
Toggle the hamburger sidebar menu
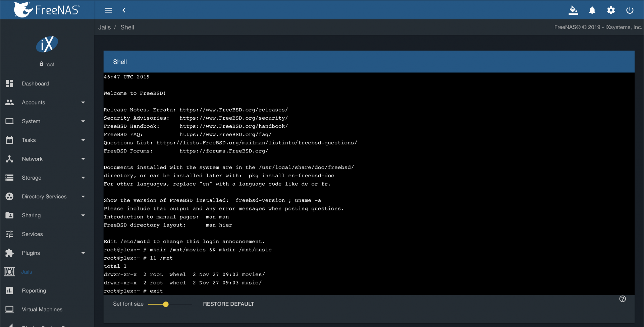point(108,10)
